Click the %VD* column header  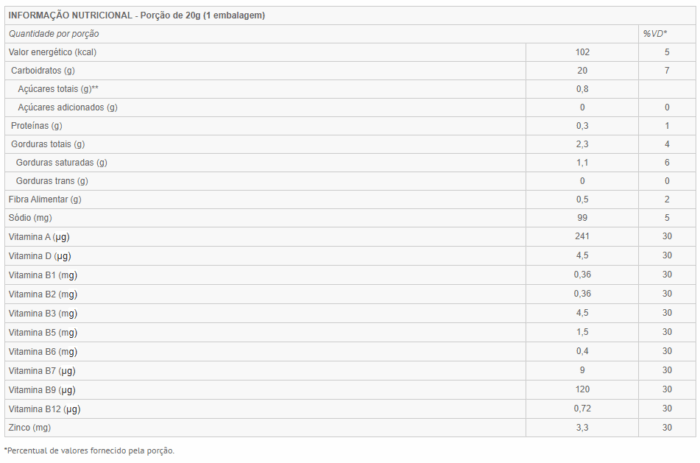click(655, 33)
